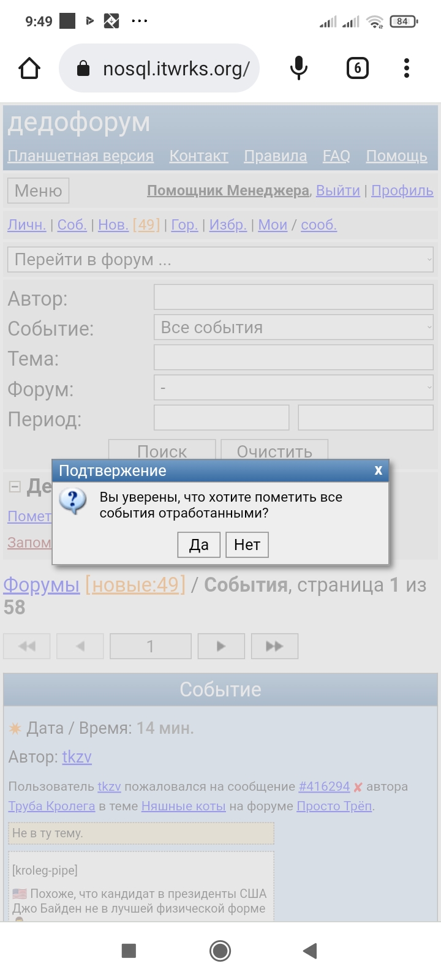
Task: Decline with the Нет button
Action: tap(247, 545)
